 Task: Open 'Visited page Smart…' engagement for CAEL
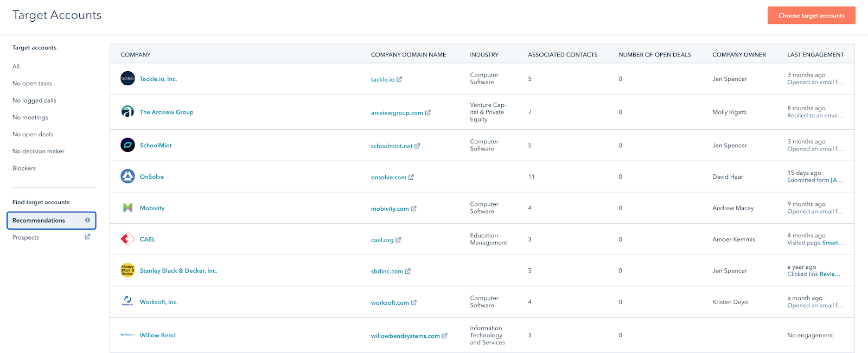(815, 243)
